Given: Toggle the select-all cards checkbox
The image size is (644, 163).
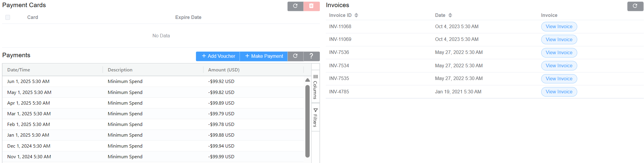Looking at the screenshot, I should point(8,17).
